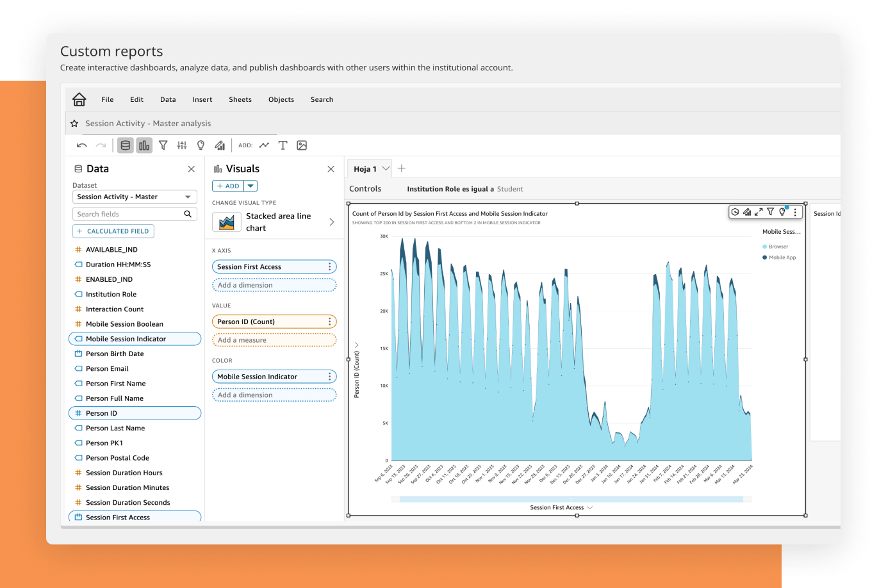This screenshot has width=879, height=588.
Task: Open the filter funnel in main toolbar
Action: pos(163,145)
